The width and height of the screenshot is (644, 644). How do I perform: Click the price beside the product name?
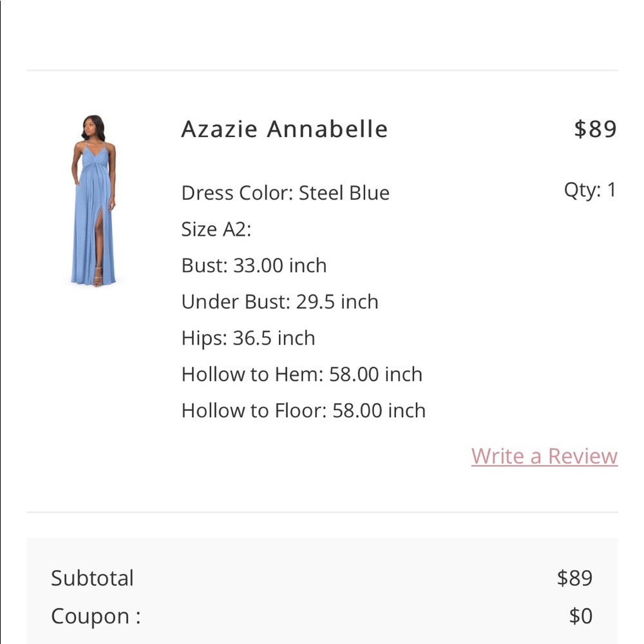[594, 129]
